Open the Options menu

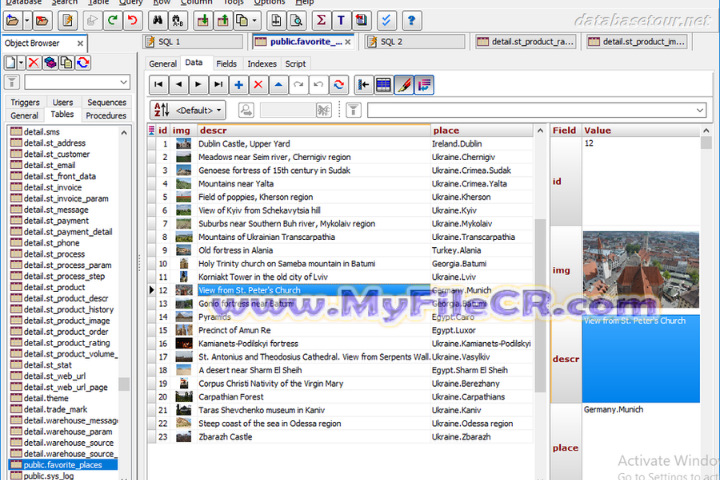click(270, 2)
